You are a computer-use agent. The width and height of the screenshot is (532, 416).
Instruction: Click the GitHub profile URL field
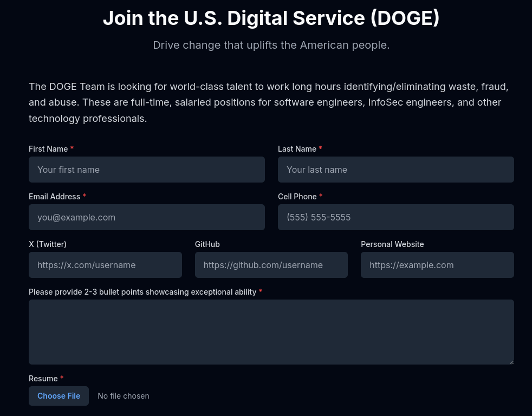[271, 265]
